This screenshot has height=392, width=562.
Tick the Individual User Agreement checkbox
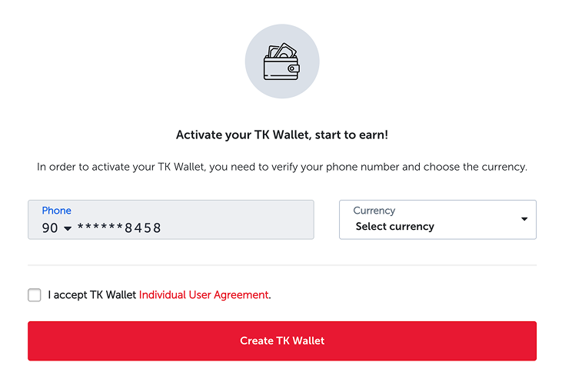(35, 295)
